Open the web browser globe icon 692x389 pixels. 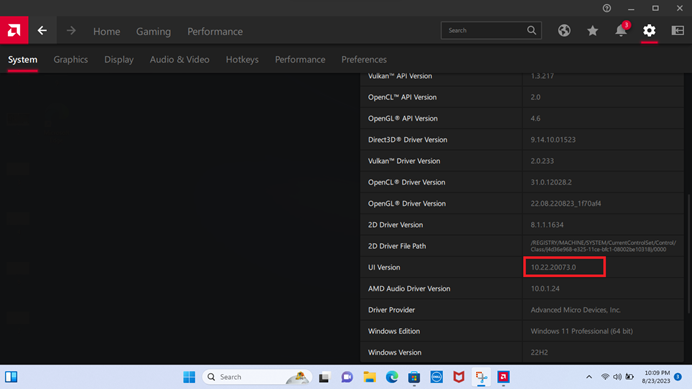pyautogui.click(x=564, y=30)
